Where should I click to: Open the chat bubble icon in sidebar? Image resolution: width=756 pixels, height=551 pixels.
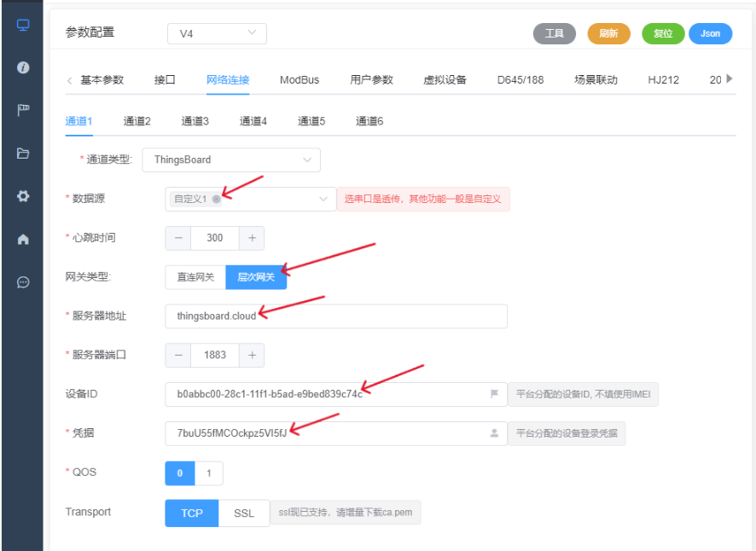(23, 282)
